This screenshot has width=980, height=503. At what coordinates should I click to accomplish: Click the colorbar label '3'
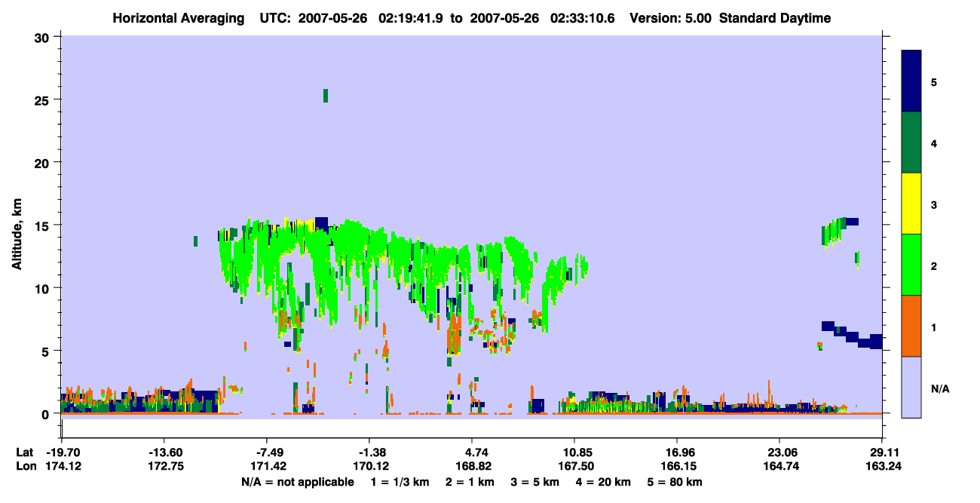click(x=934, y=204)
